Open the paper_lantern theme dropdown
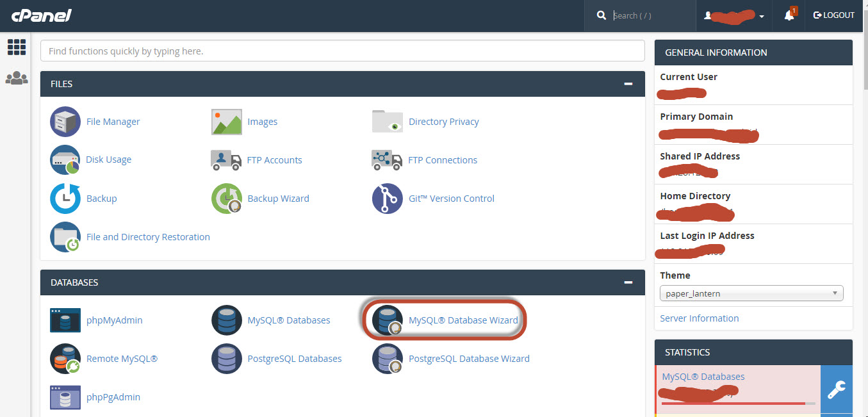This screenshot has width=868, height=417. [x=751, y=293]
